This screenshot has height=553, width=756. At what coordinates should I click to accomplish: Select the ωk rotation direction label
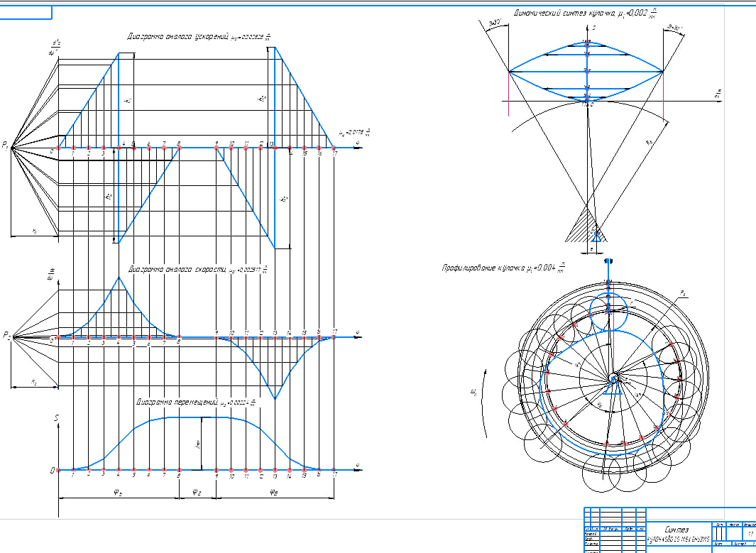pos(473,393)
